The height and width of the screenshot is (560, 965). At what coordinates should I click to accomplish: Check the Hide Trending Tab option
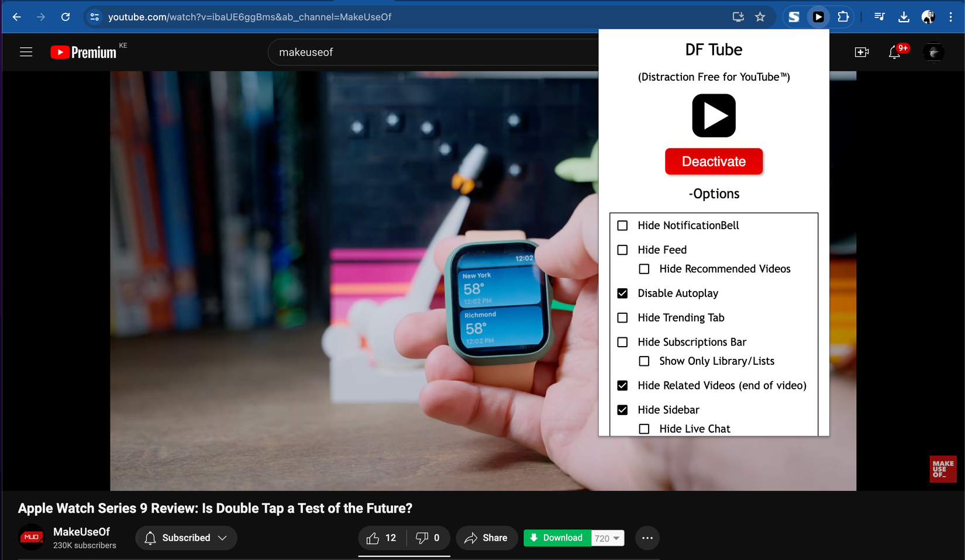tap(623, 318)
